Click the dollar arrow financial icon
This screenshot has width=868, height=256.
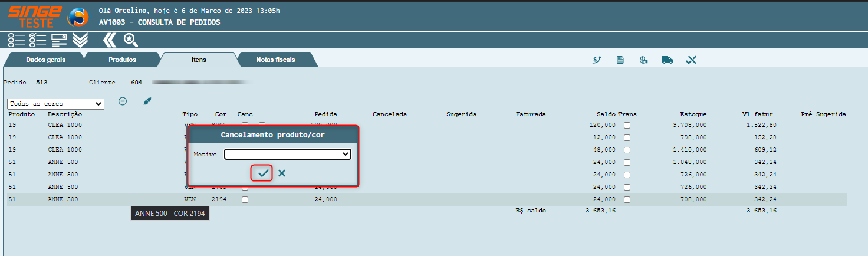pyautogui.click(x=597, y=60)
